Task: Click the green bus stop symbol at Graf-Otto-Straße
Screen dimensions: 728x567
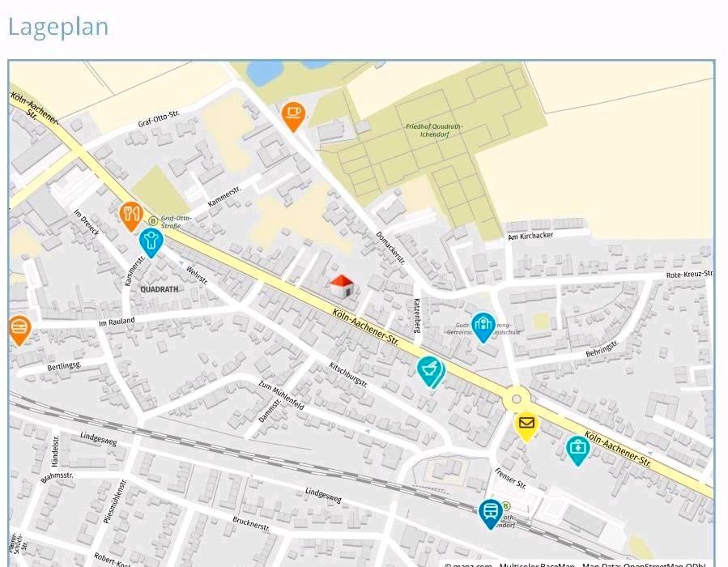Action: coord(152,220)
